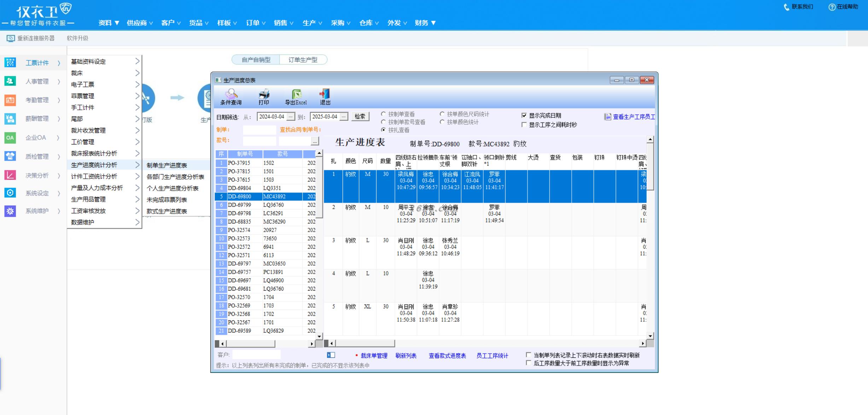Click the 制单号 column header in the list
This screenshot has width=868, height=415.
pos(245,154)
